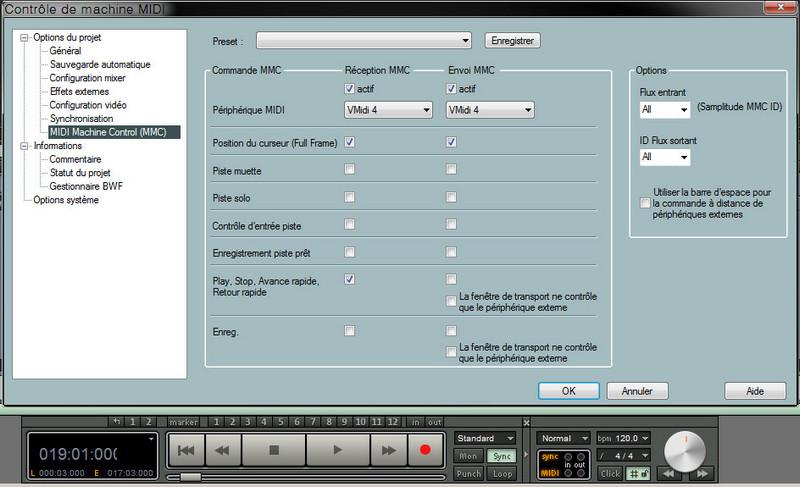The image size is (800, 487).
Task: Click the Fast Forward transport button
Action: point(390,451)
